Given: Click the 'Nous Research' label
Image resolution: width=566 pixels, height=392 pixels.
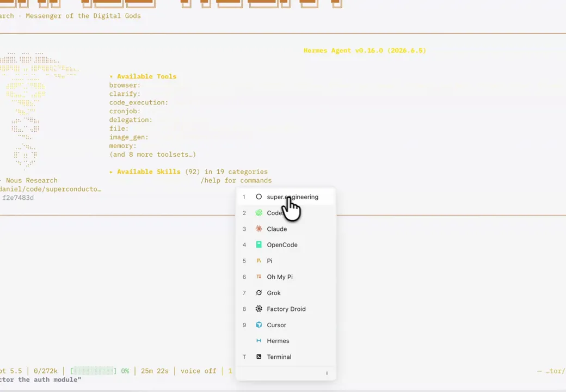Looking at the screenshot, I should (32, 180).
